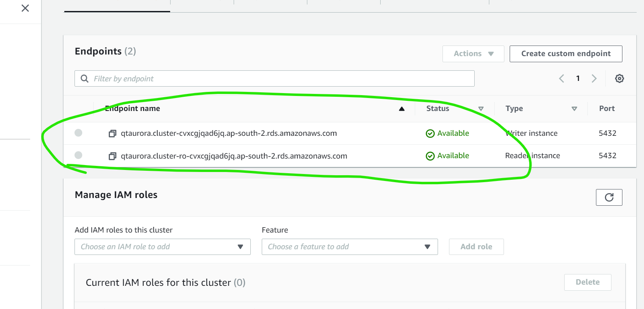
Task: Click the Add role button
Action: tap(476, 247)
